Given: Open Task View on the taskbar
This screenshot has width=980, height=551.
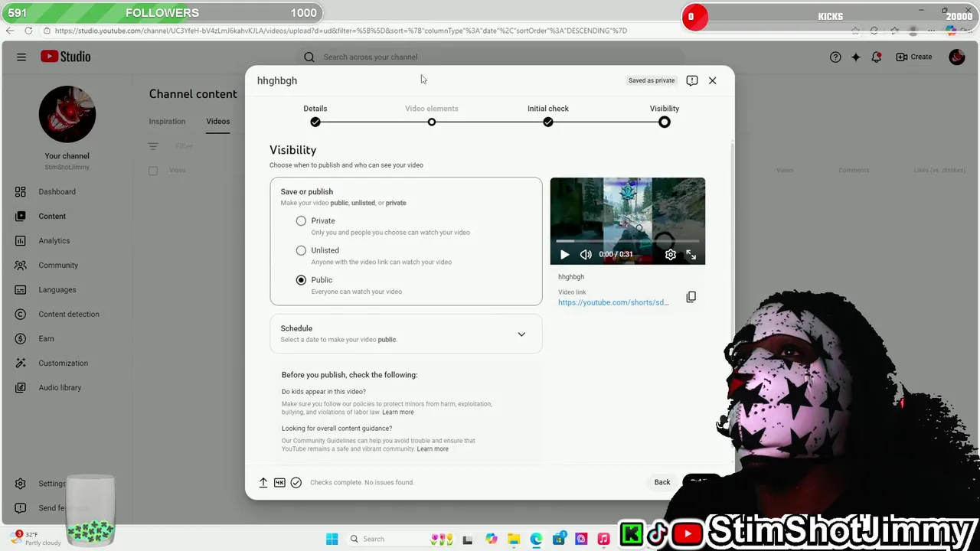Looking at the screenshot, I should point(467,539).
